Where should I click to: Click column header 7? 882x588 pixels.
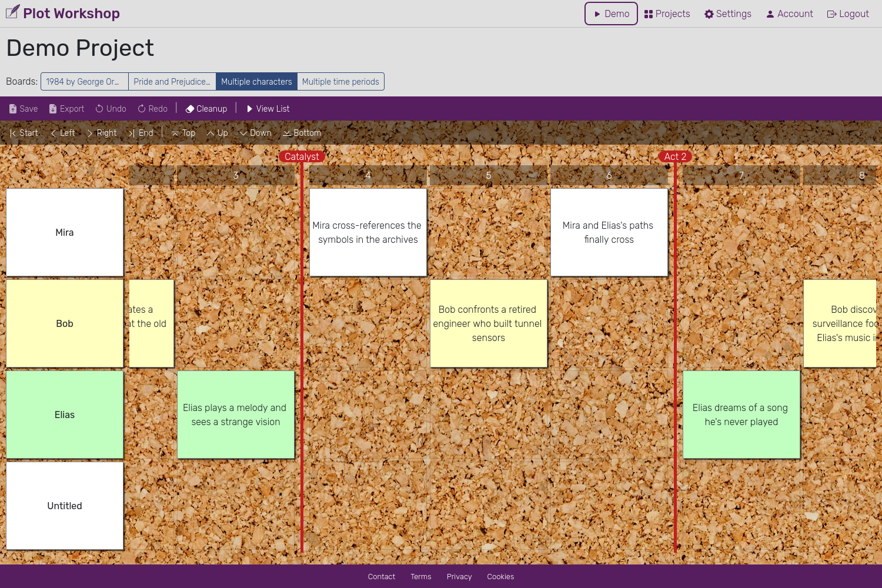pos(741,175)
